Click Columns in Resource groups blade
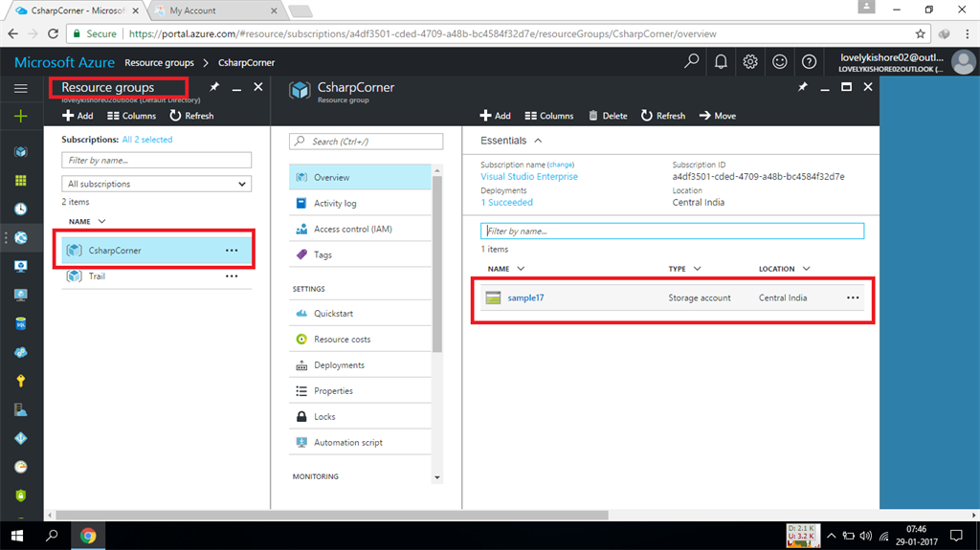The height and width of the screenshot is (550, 980). click(131, 116)
